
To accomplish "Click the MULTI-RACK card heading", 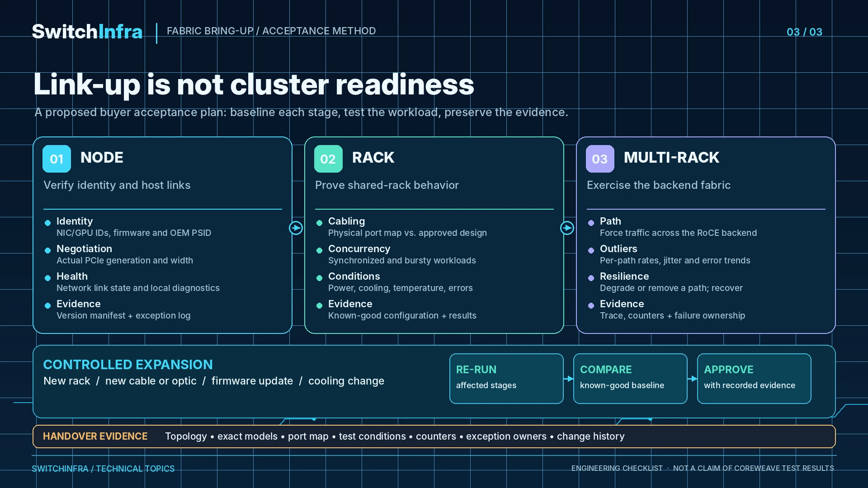I will pyautogui.click(x=671, y=157).
